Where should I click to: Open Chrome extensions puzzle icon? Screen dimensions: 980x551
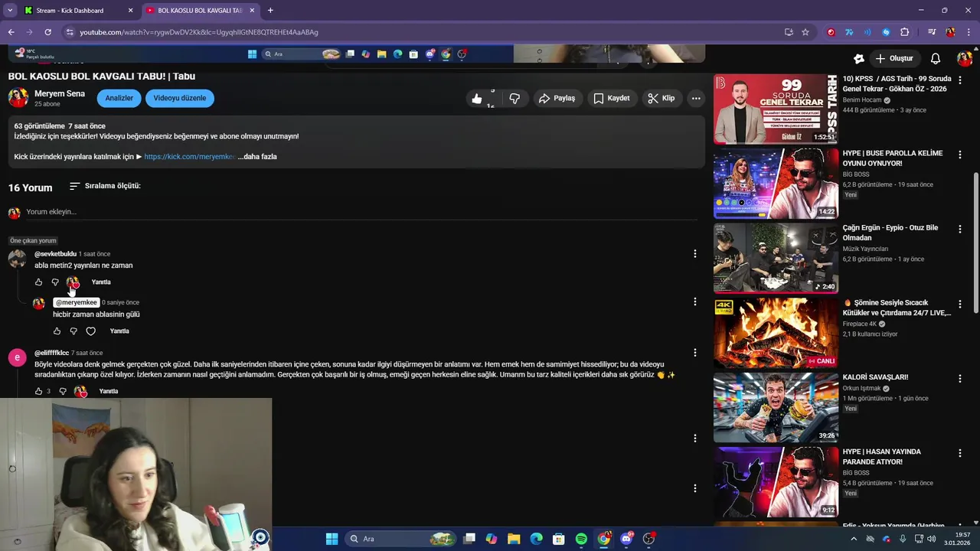click(x=905, y=32)
